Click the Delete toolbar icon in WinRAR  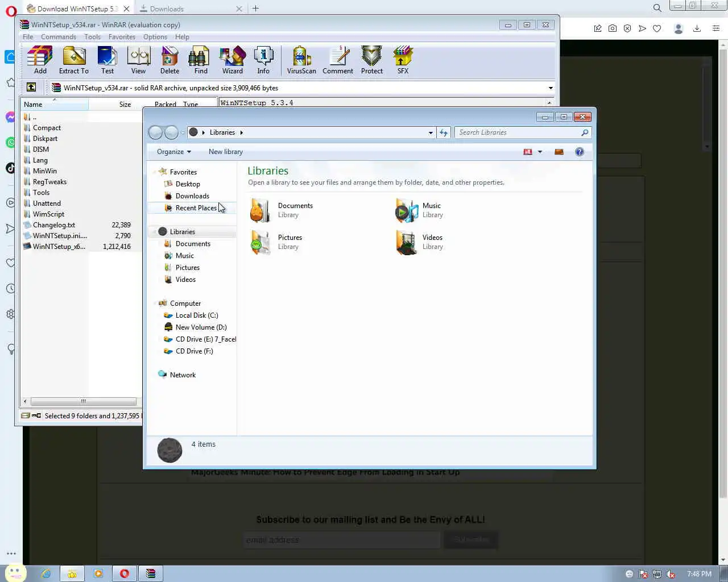(x=169, y=60)
